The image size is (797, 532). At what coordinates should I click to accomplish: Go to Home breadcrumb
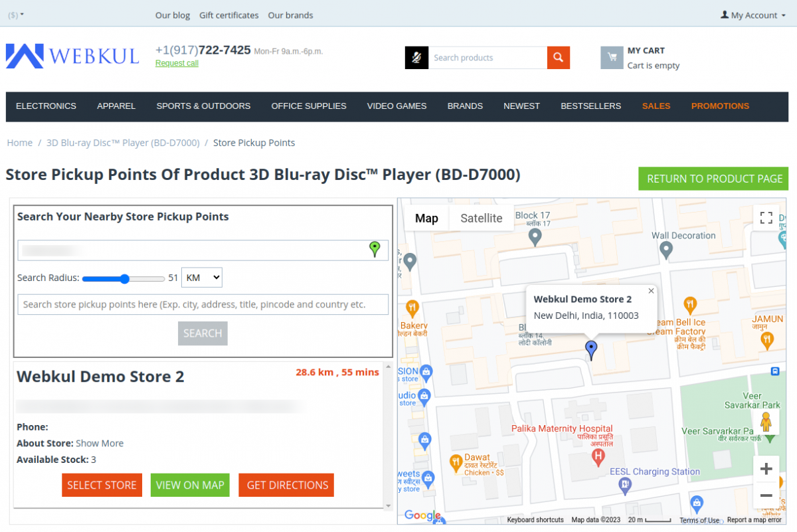[x=20, y=143]
